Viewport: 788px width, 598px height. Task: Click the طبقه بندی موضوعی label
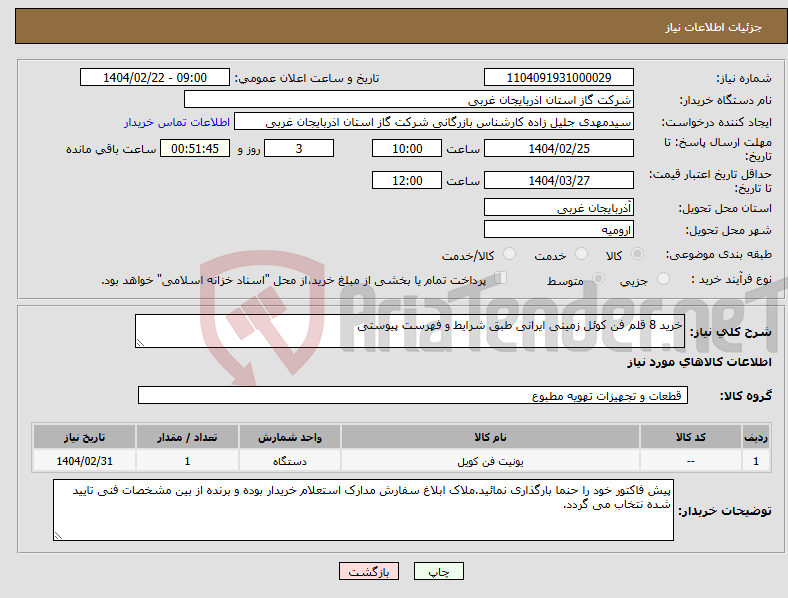point(719,255)
